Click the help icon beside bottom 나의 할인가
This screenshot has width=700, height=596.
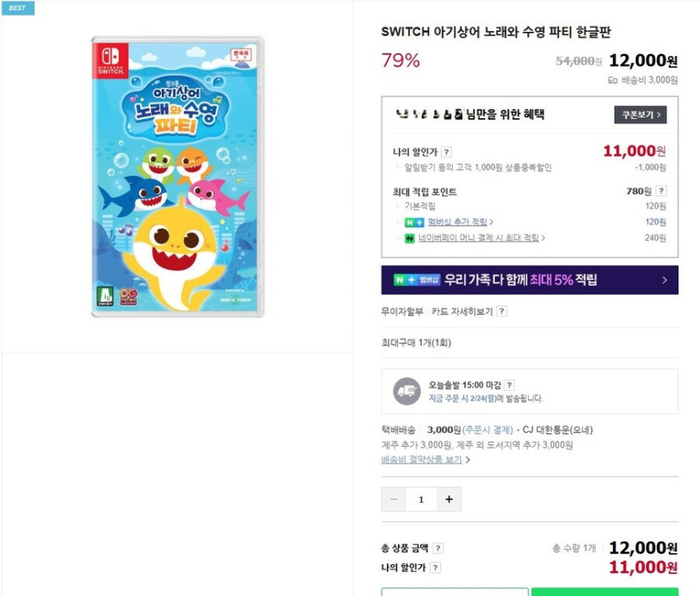tap(435, 567)
